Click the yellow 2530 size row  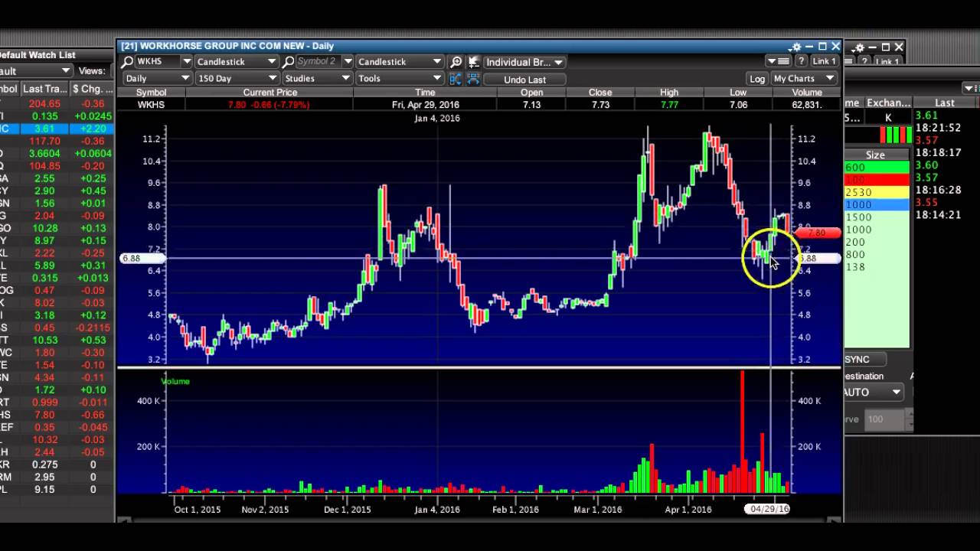(876, 192)
